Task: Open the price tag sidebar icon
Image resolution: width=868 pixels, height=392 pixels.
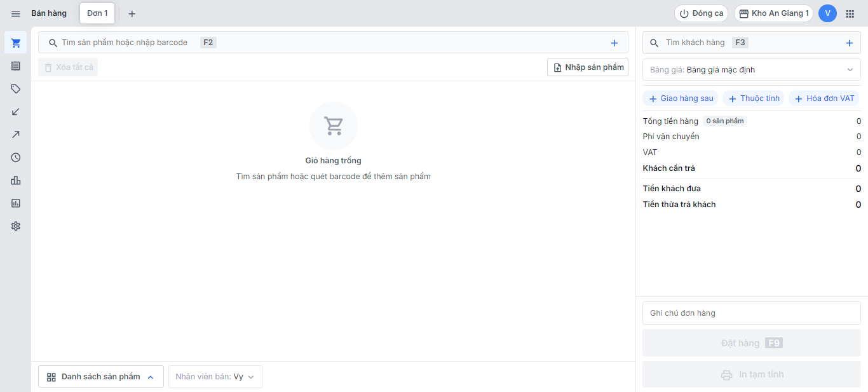Action: click(x=16, y=89)
